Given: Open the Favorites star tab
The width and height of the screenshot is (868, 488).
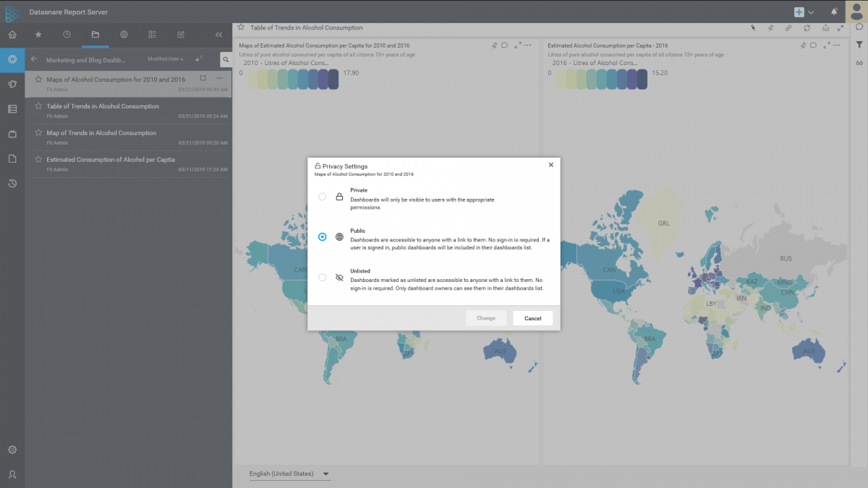Looking at the screenshot, I should [38, 34].
